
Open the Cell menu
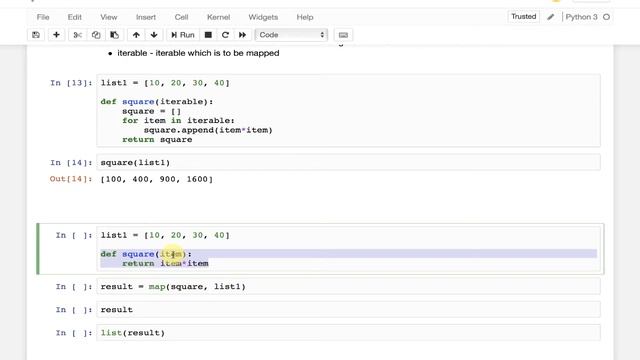[x=181, y=17]
